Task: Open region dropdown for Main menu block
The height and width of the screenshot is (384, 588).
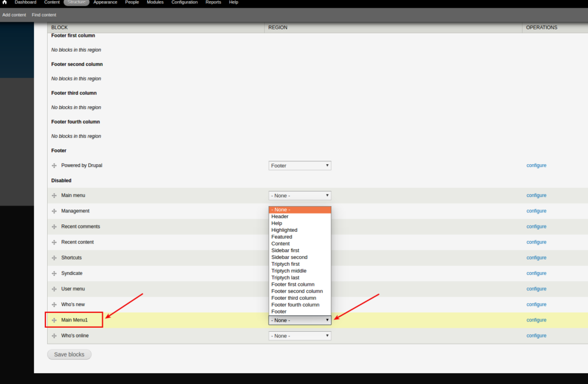Action: click(x=300, y=195)
